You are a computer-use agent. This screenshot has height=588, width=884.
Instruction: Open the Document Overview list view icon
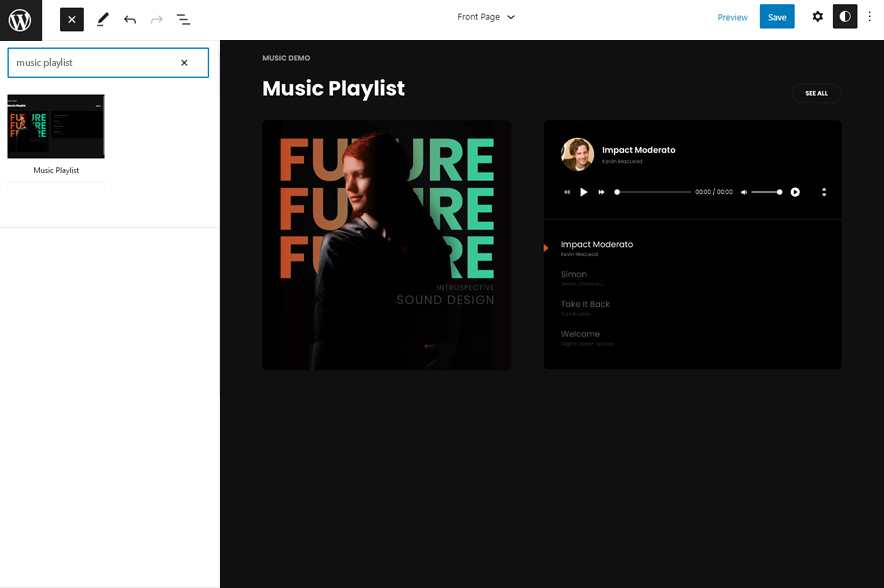(x=183, y=19)
